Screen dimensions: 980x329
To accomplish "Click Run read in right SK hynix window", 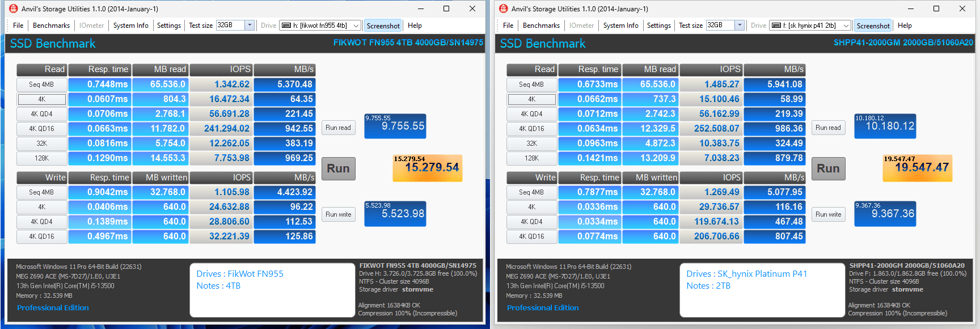I will pyautogui.click(x=829, y=128).
